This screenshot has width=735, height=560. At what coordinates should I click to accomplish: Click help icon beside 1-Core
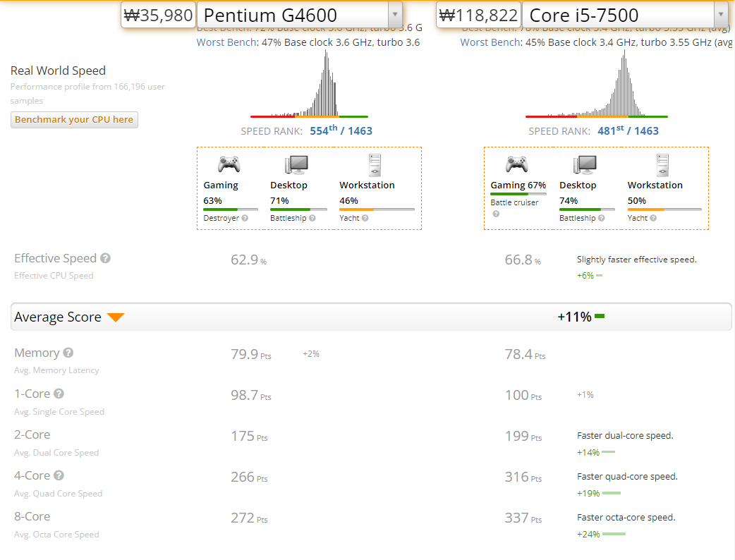click(x=59, y=394)
